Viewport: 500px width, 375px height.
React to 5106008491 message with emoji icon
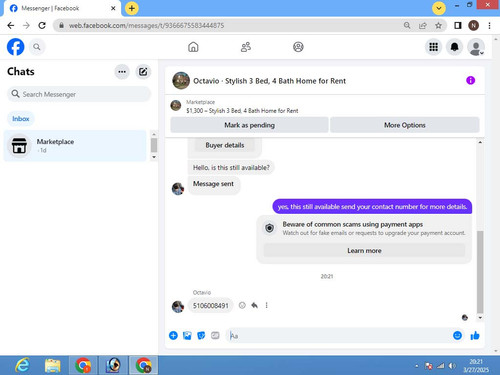(242, 305)
